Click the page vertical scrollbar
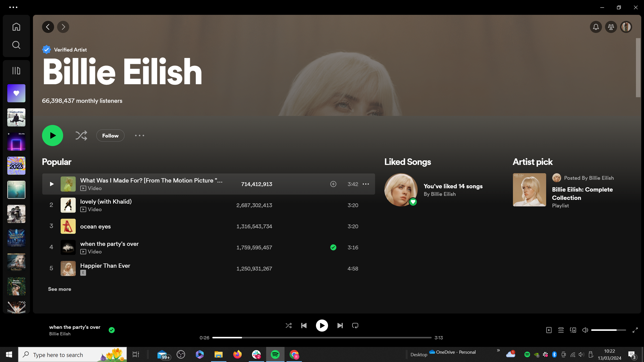This screenshot has height=362, width=644. click(x=638, y=68)
